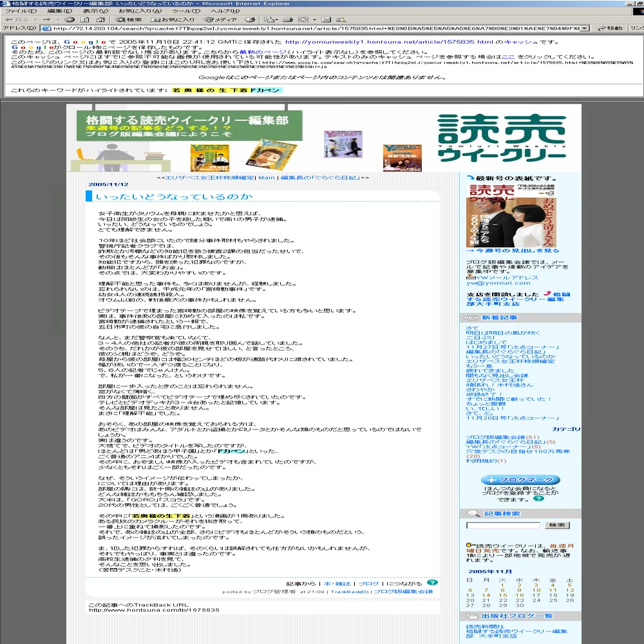Open 今週号の見出しを見る link
644x644 pixels.
click(512, 250)
